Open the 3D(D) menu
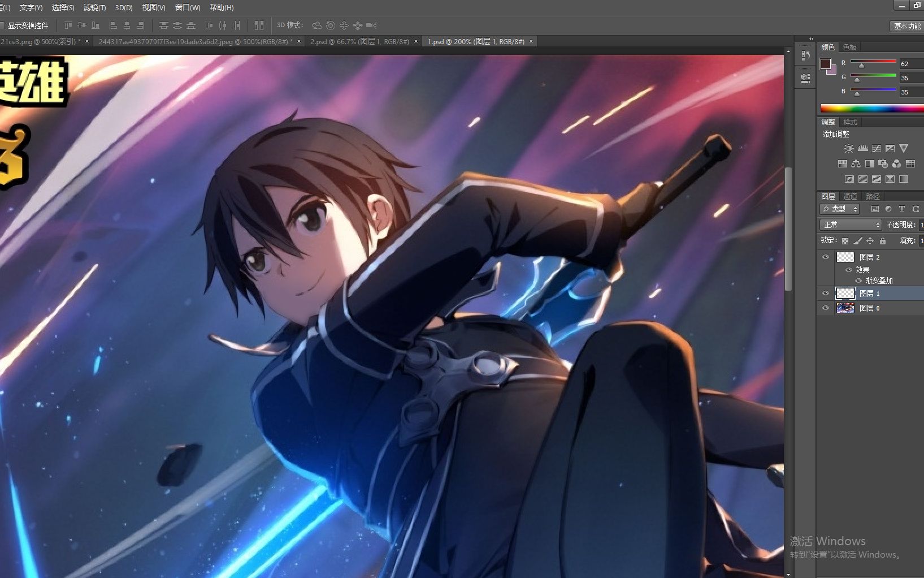Screen dimensions: 924x578 pos(124,7)
